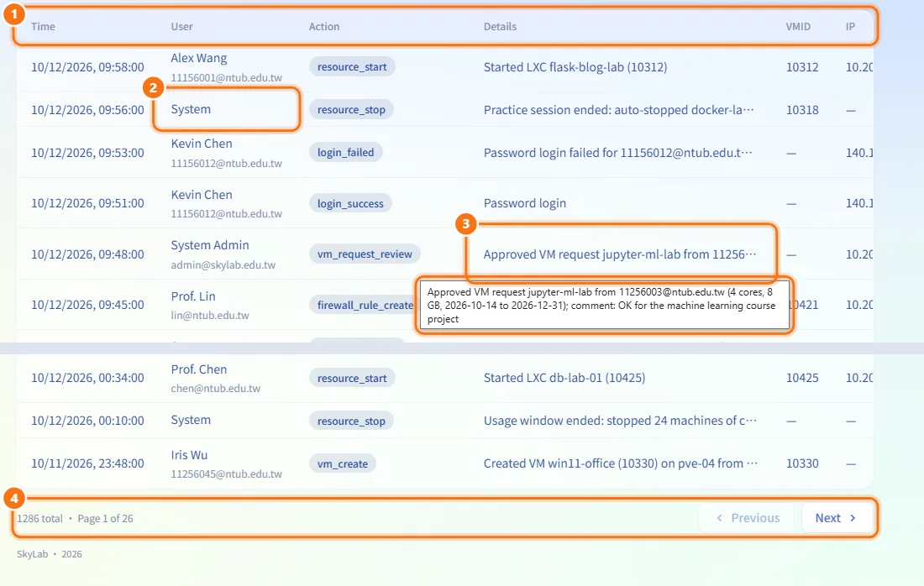Click the disabled Previous page button

748,518
